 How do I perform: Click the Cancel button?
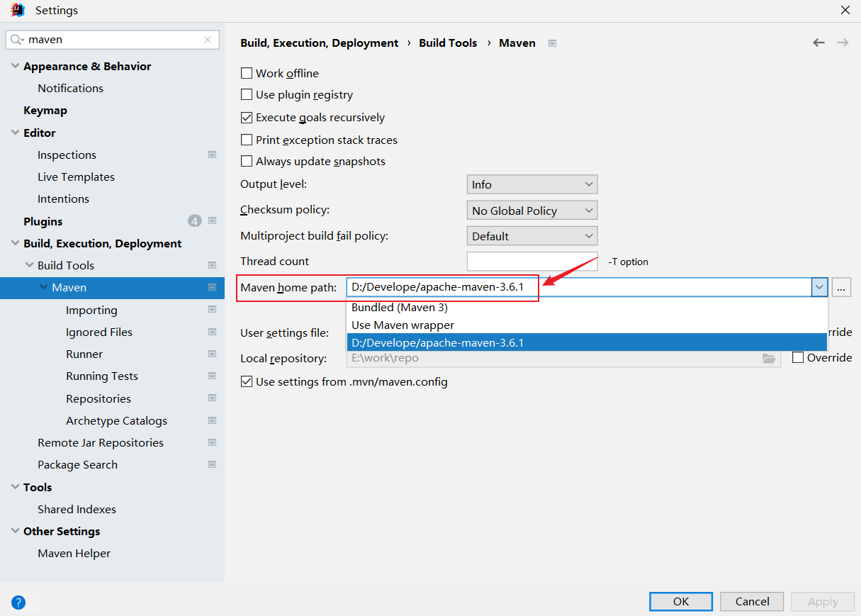pyautogui.click(x=752, y=601)
